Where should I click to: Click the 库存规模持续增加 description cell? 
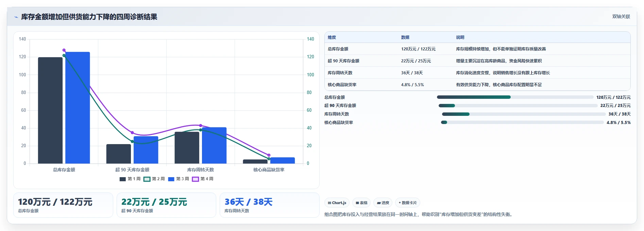(501, 49)
